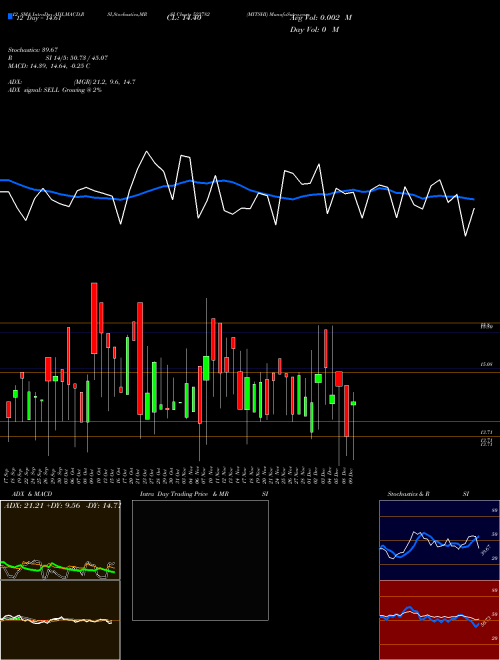Click 'Intra Day Trading Price & MR' title
Screen dimensions: 500x660
(x=184, y=494)
